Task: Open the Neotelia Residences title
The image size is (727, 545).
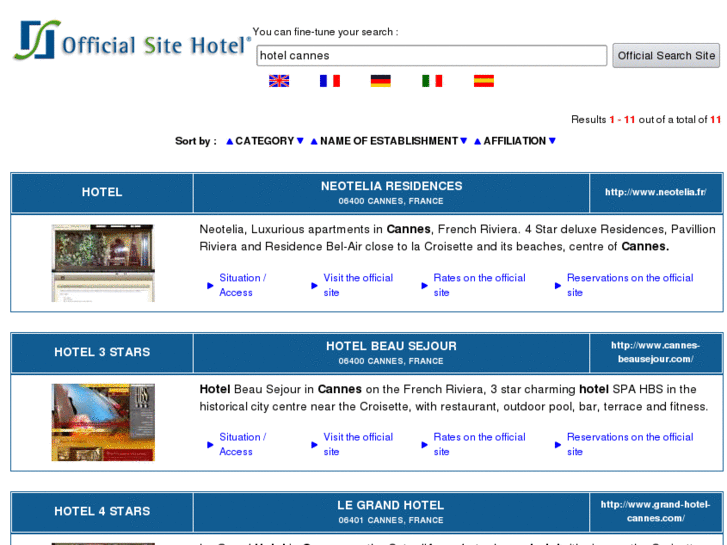Action: (x=391, y=186)
